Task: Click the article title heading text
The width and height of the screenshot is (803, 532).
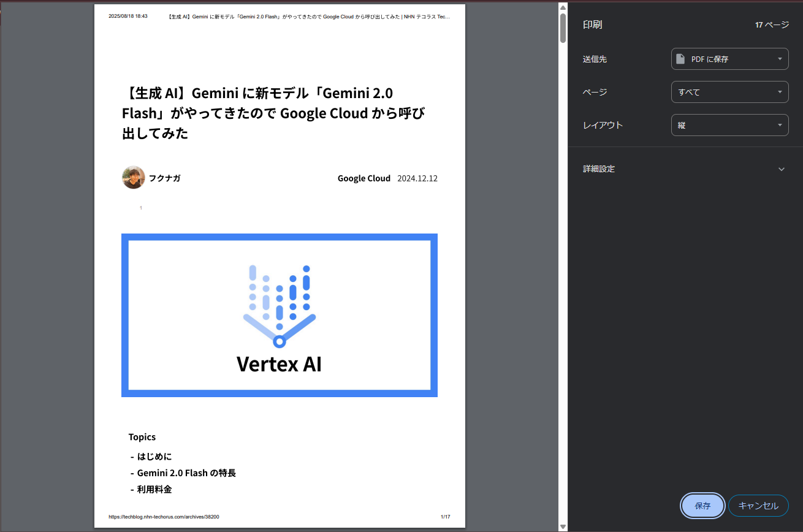Action: coord(274,113)
